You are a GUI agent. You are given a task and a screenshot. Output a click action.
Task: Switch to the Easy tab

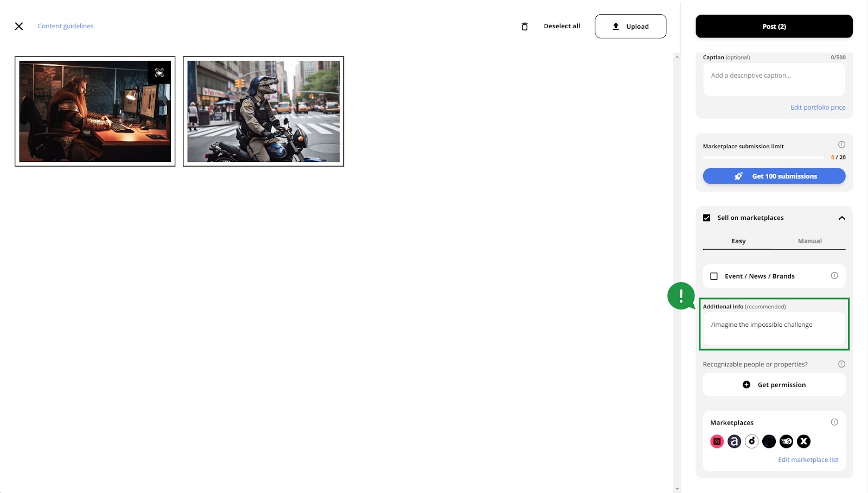(x=738, y=241)
